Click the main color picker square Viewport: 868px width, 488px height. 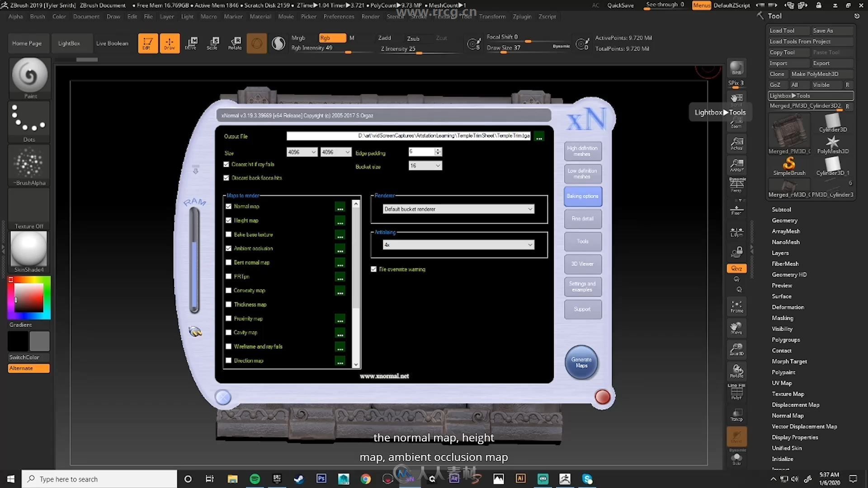(29, 298)
